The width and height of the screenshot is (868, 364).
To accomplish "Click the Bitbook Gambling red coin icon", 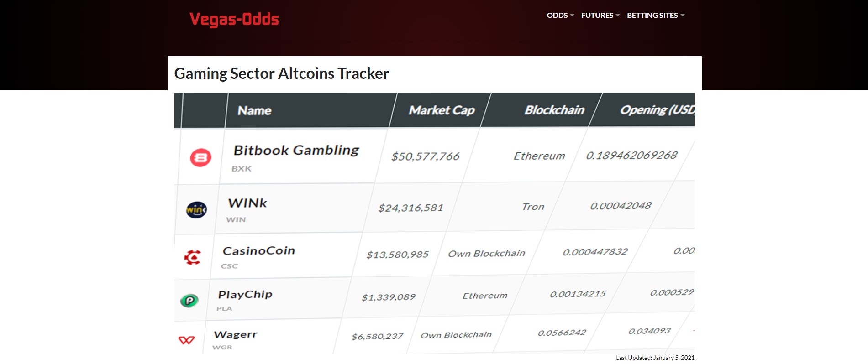I will (x=200, y=158).
